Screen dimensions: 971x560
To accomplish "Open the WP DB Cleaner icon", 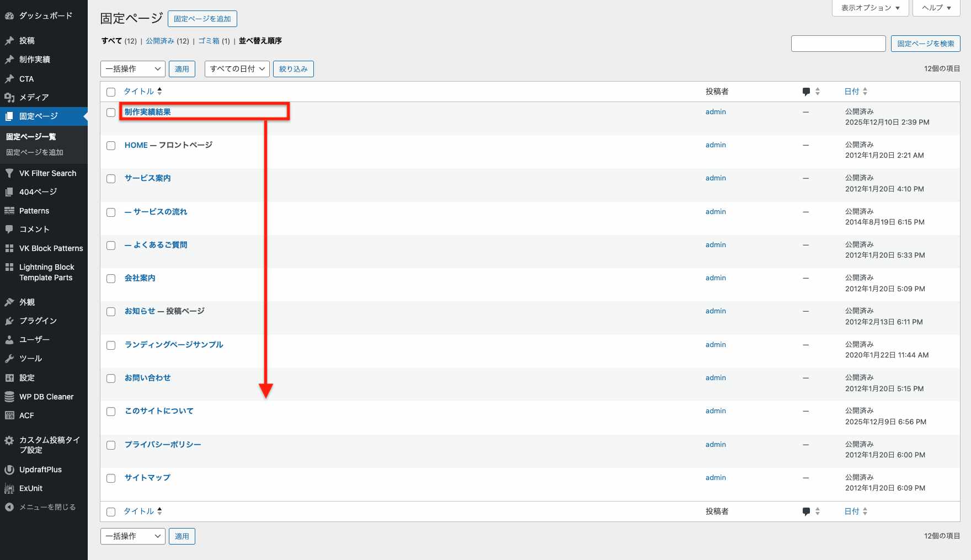I will point(11,396).
